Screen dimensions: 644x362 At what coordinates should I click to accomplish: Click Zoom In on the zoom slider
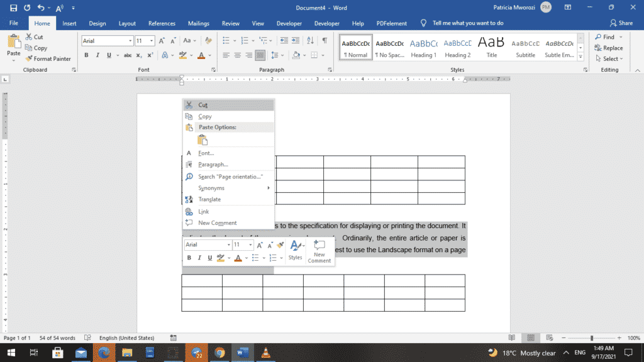pyautogui.click(x=619, y=337)
